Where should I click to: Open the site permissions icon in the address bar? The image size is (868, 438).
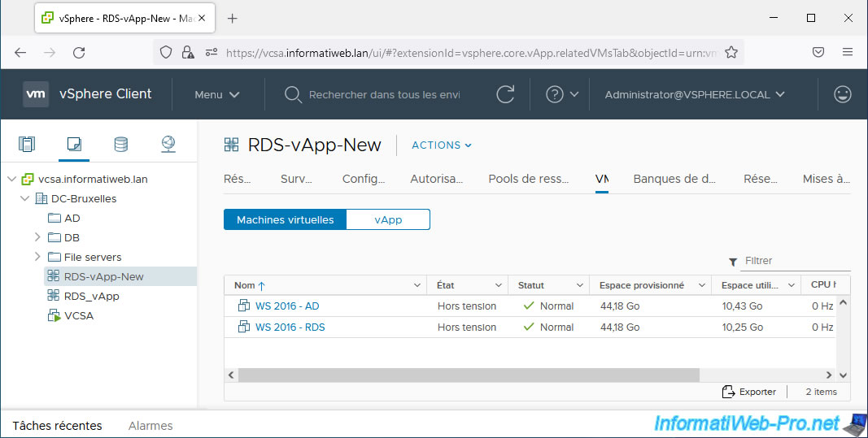point(212,53)
